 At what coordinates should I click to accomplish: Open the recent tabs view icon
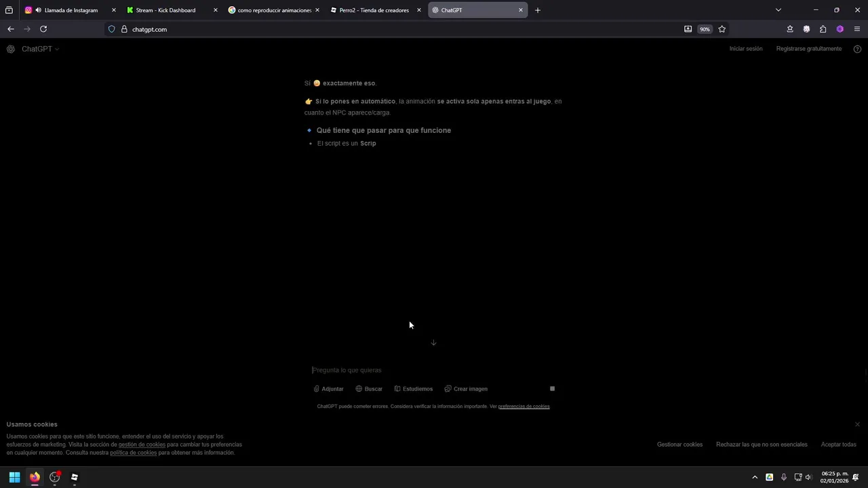point(9,10)
